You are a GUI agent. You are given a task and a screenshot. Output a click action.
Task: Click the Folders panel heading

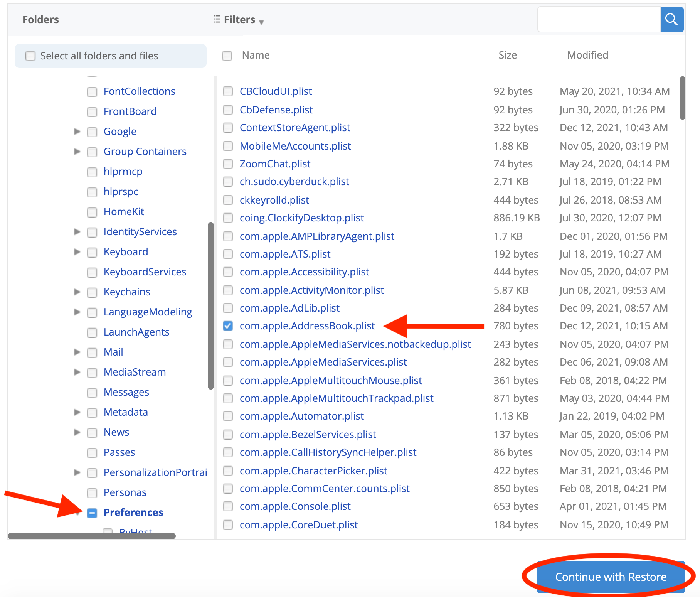pyautogui.click(x=40, y=20)
